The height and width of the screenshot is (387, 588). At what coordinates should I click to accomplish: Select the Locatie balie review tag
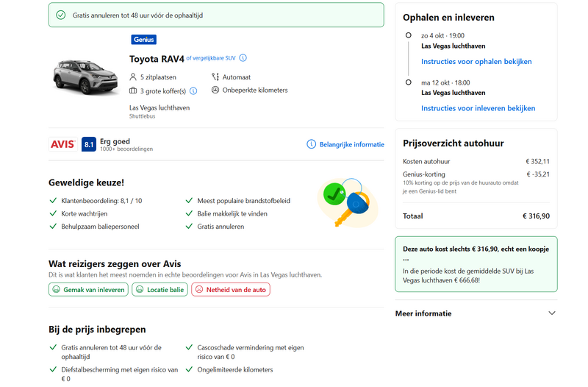159,289
